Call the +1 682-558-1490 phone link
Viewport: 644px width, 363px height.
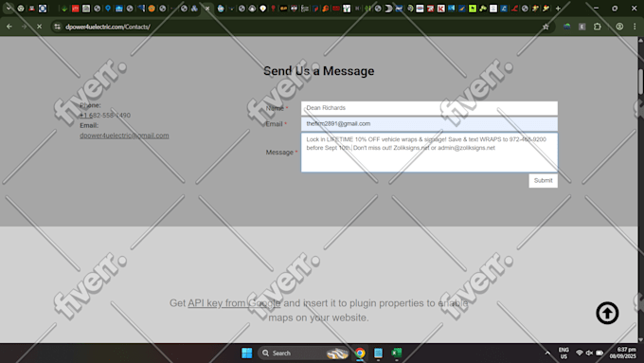tap(105, 115)
